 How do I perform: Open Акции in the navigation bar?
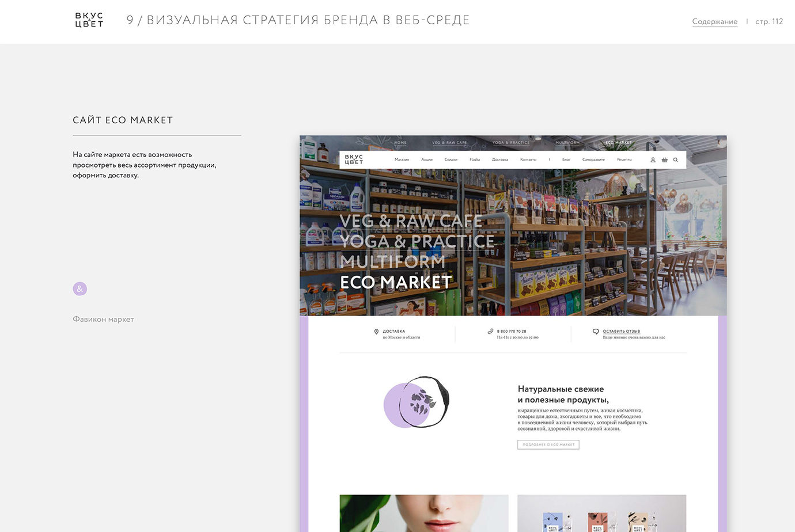[427, 159]
